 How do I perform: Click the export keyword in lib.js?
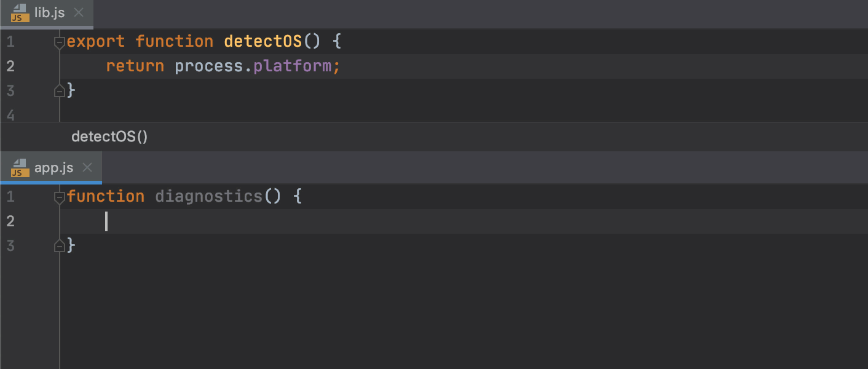(x=95, y=41)
